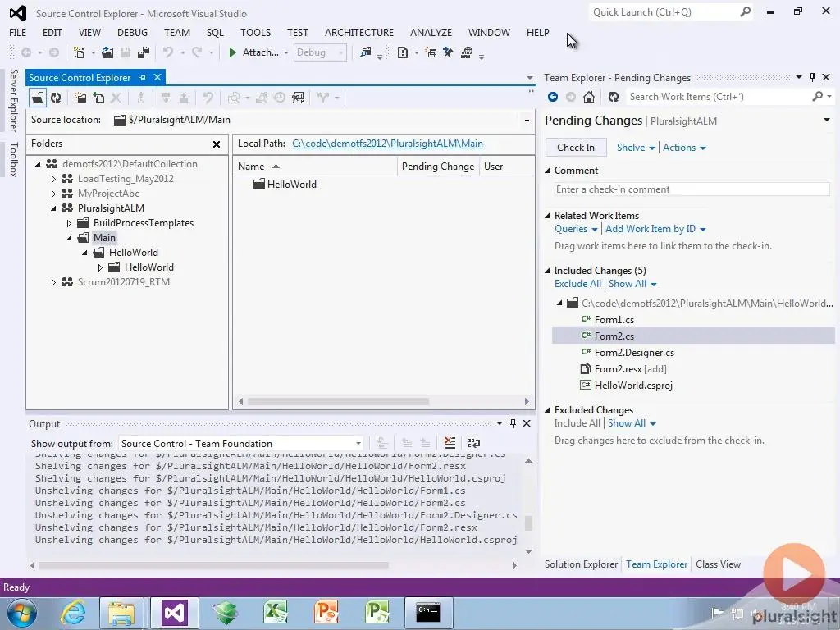Expand BuildProcessTemplates folder
This screenshot has height=630, width=840.
point(69,223)
